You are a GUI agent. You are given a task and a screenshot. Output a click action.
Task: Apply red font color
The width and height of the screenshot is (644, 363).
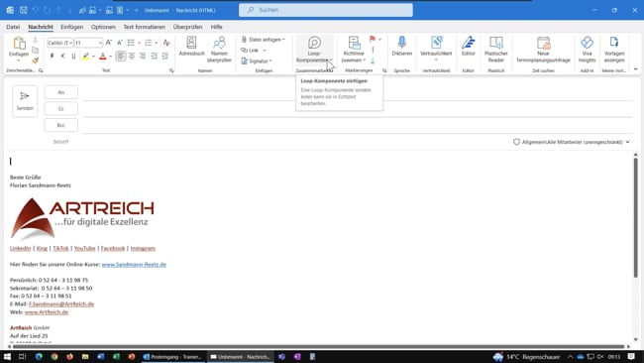point(103,56)
